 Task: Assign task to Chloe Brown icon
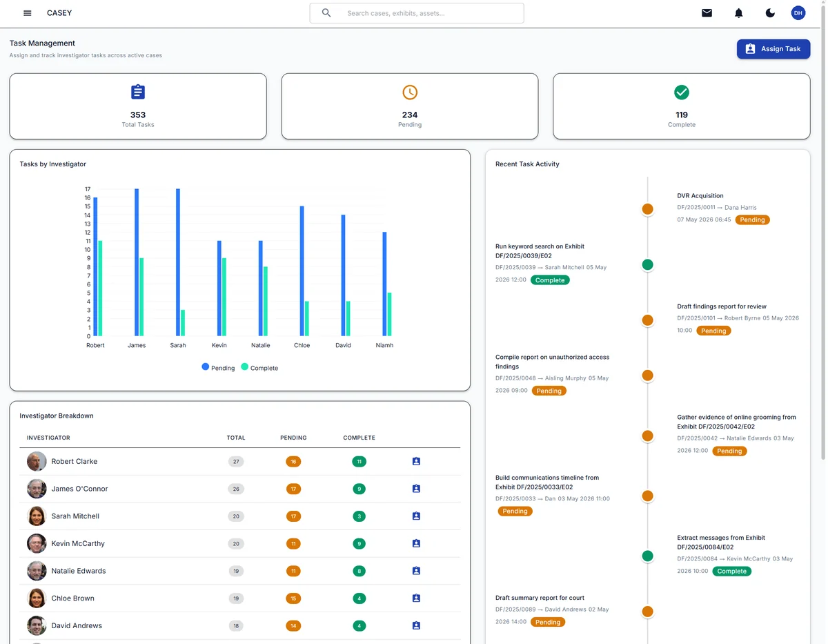point(416,598)
